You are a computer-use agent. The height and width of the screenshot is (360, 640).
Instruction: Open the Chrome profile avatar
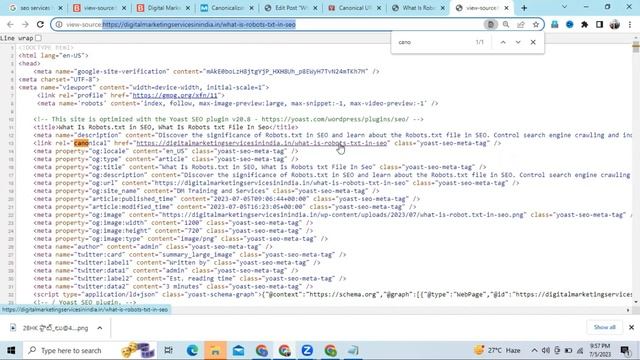[x=615, y=24]
